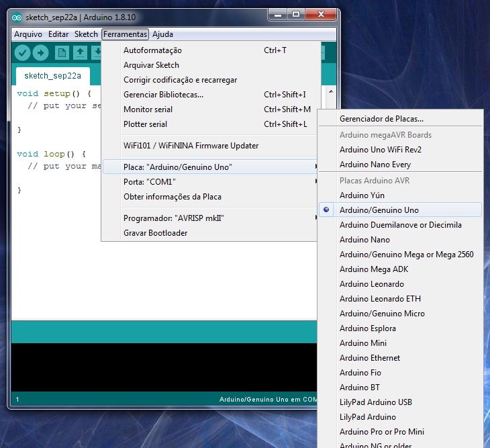Image resolution: width=490 pixels, height=448 pixels.
Task: Click the Arduino logo in title bar
Action: 17,16
